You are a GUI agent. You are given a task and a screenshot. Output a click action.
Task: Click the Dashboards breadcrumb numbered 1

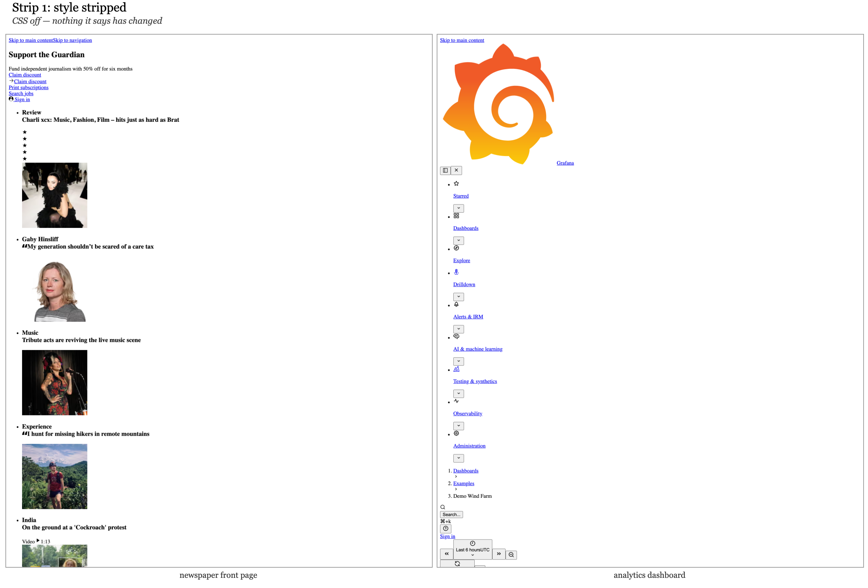[x=466, y=471]
